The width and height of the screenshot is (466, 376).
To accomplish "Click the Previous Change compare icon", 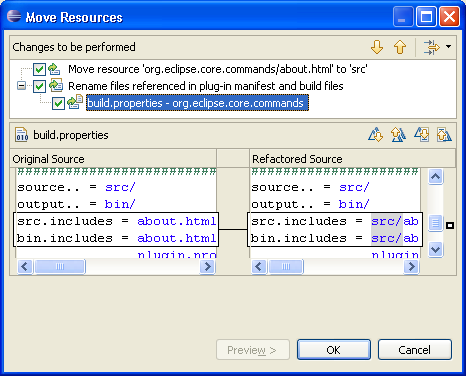I will [x=444, y=135].
